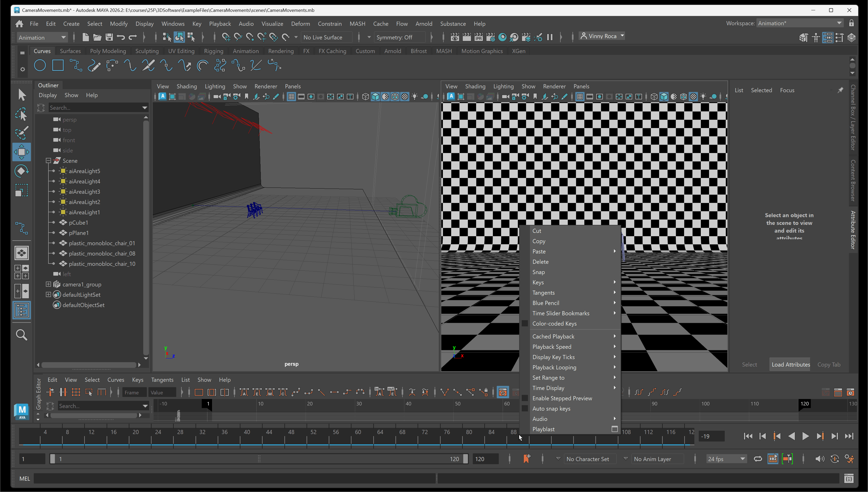Select the NURBS circle icon on Curves shelf

[40, 65]
